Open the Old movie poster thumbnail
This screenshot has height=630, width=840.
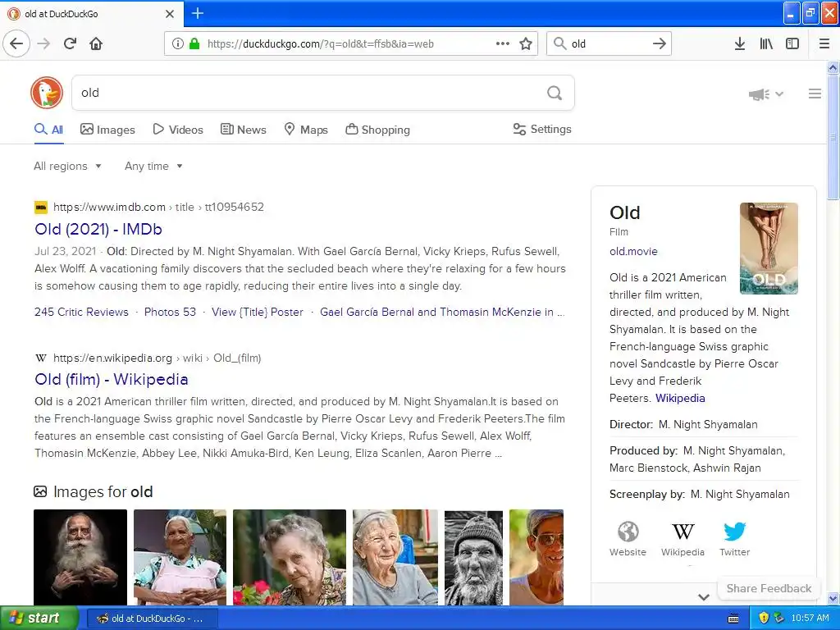[x=769, y=248]
